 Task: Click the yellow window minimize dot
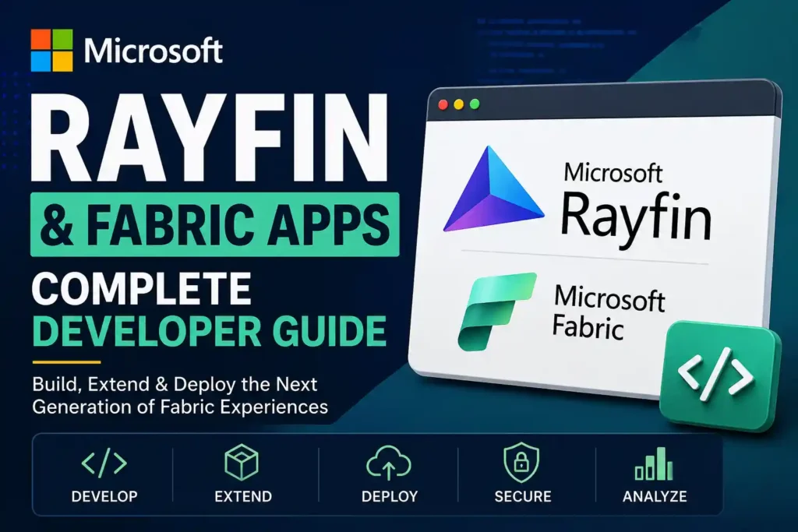[x=459, y=105]
